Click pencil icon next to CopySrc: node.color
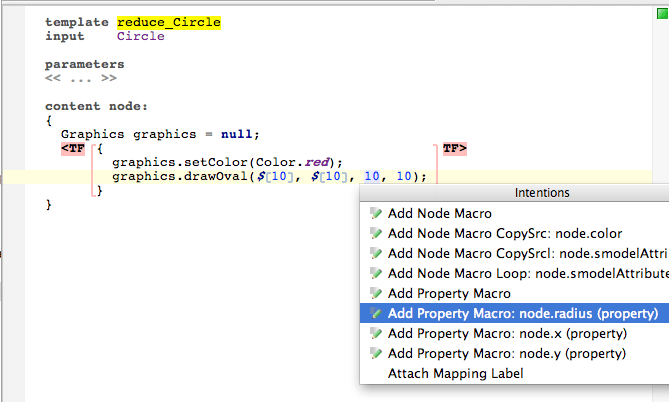The width and height of the screenshot is (669, 402). click(x=376, y=233)
